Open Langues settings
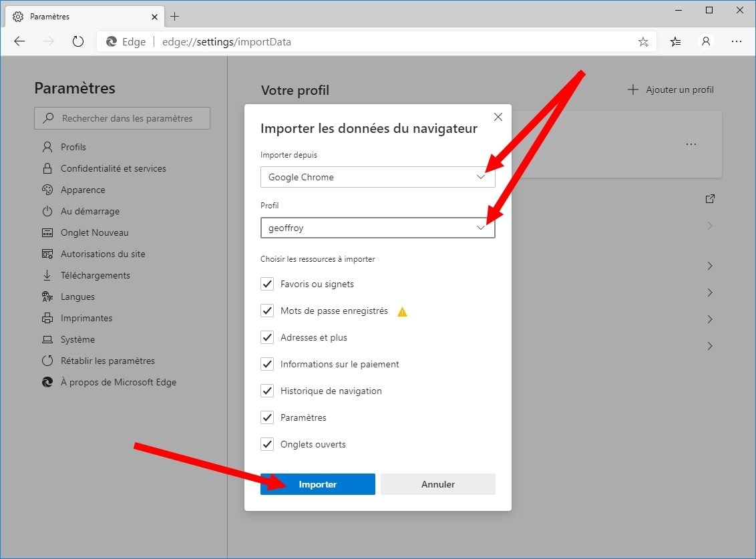756x559 pixels. click(77, 297)
